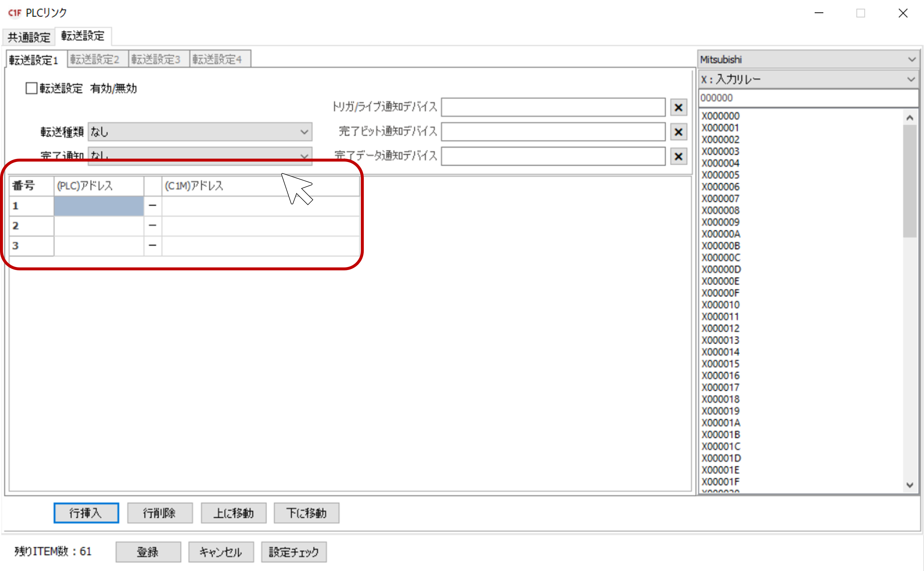Image resolution: width=924 pixels, height=571 pixels.
Task: Enable the 転送設定 有効/無効 checkbox
Action: [x=31, y=88]
